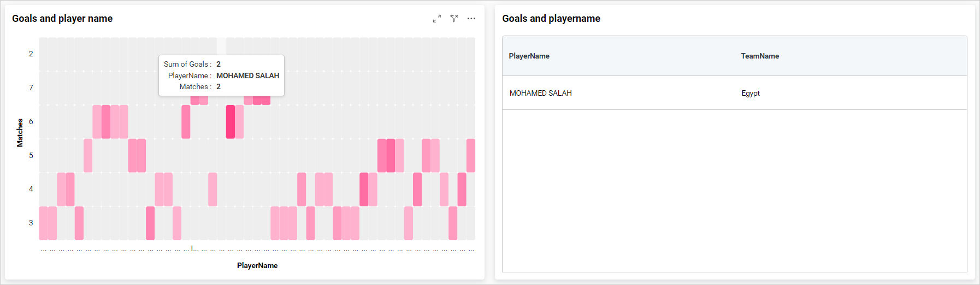Open the heatmap widget's more options menu
This screenshot has width=980, height=285.
(471, 19)
